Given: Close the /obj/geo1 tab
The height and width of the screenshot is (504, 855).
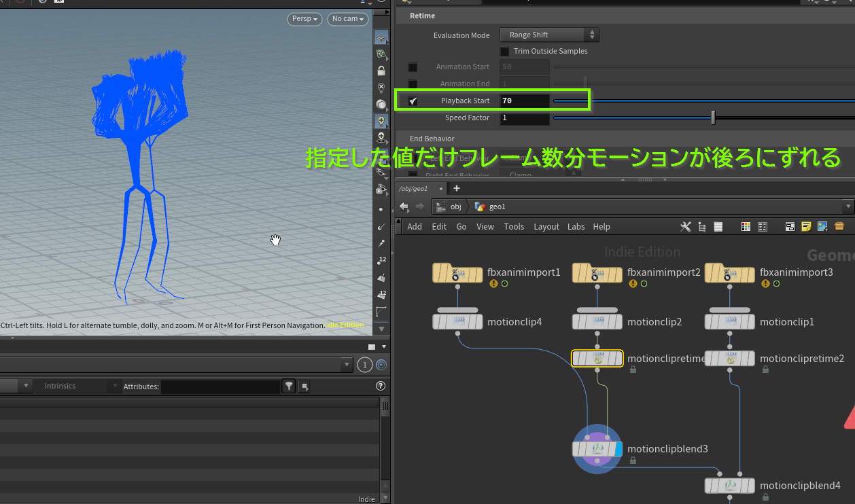Looking at the screenshot, I should click(442, 188).
